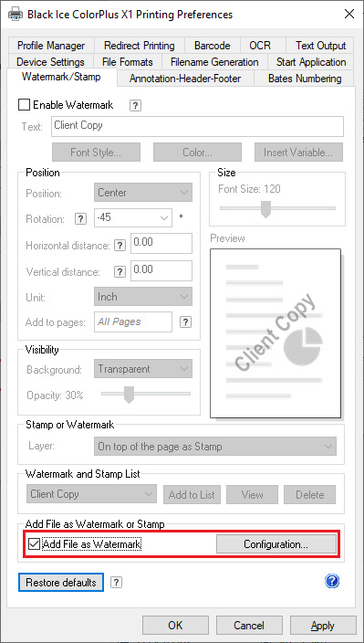Open the Text Output tab
The width and height of the screenshot is (364, 643).
tap(320, 46)
